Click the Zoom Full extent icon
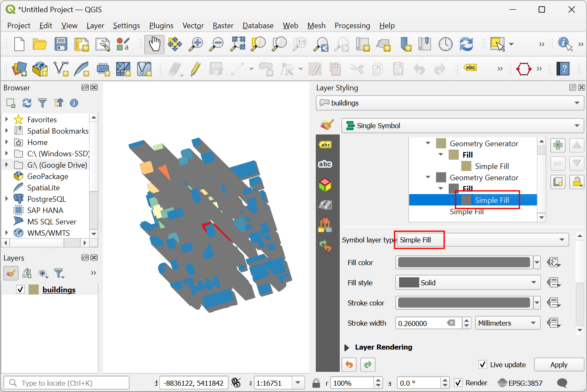 pyautogui.click(x=238, y=44)
